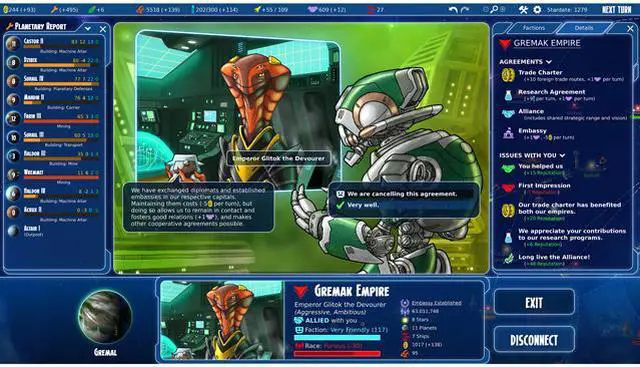Click the purple influence icon showing 609
The width and height of the screenshot is (640, 367).
tap(312, 9)
